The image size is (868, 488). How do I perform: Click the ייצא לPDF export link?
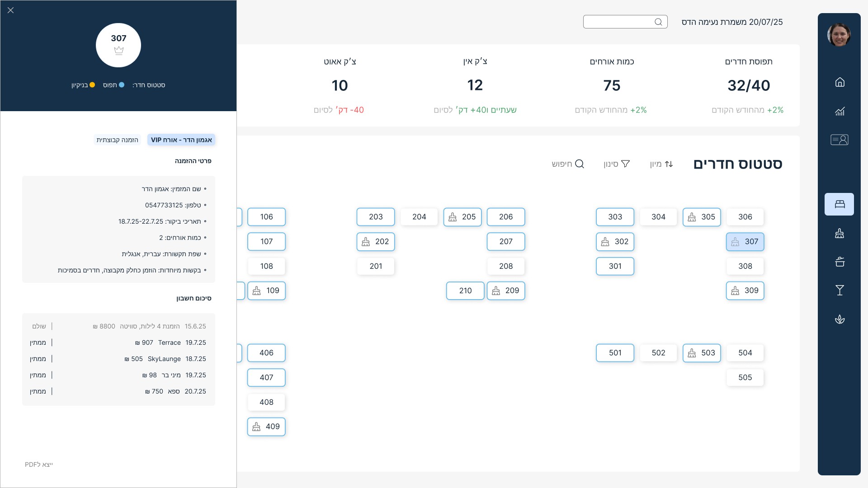(39, 465)
